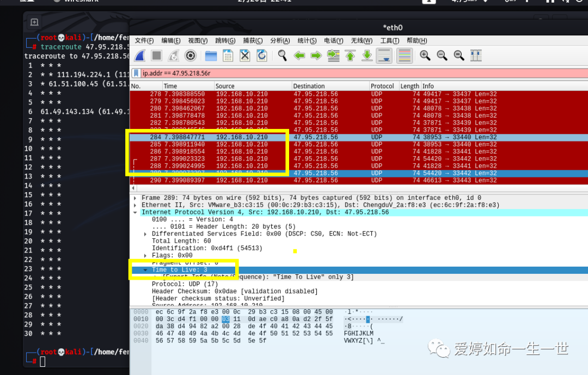Click the ip.addr display filter field
This screenshot has height=375, width=588.
[360, 73]
